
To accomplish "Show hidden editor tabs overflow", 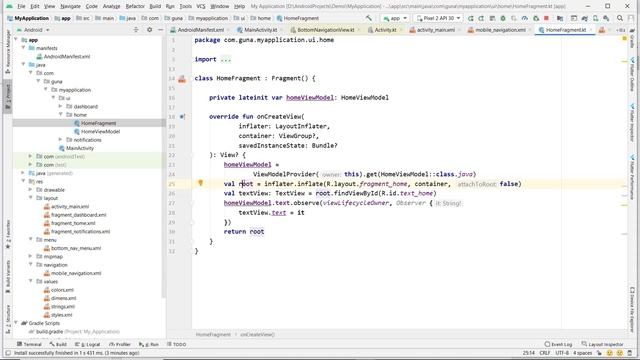I will coord(620,30).
